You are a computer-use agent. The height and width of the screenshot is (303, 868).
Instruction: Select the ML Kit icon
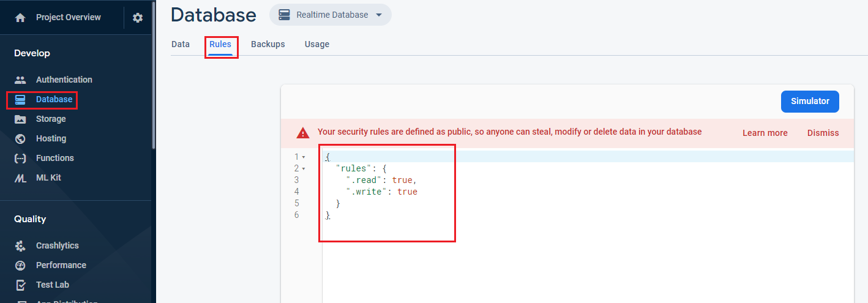coord(20,178)
